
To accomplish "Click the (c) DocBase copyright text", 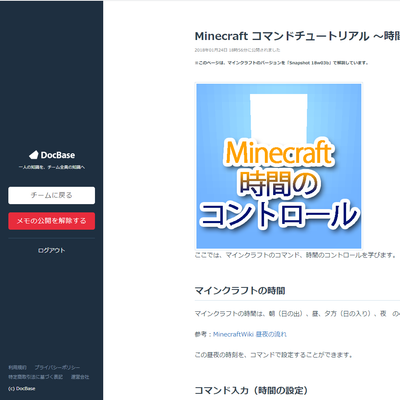I will coord(22,389).
